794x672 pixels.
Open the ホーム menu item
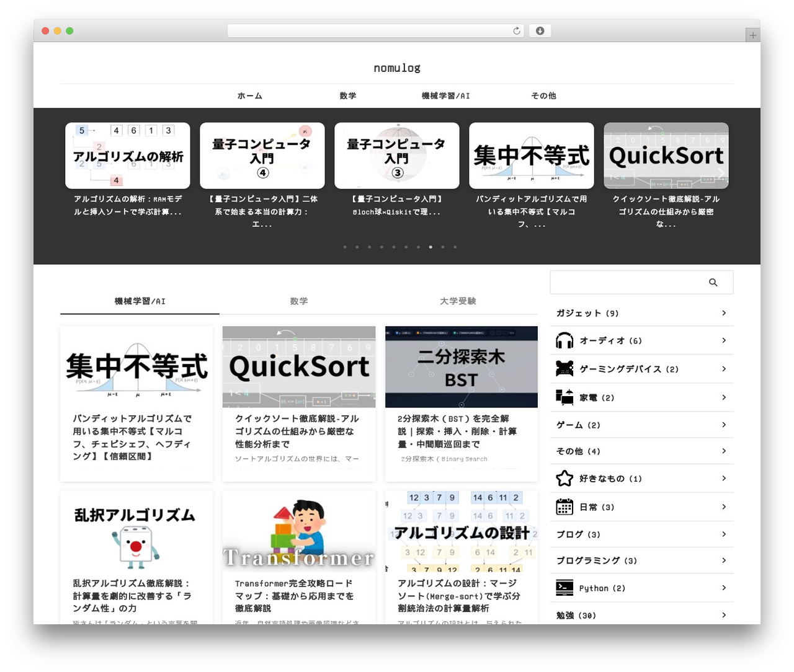tap(249, 95)
